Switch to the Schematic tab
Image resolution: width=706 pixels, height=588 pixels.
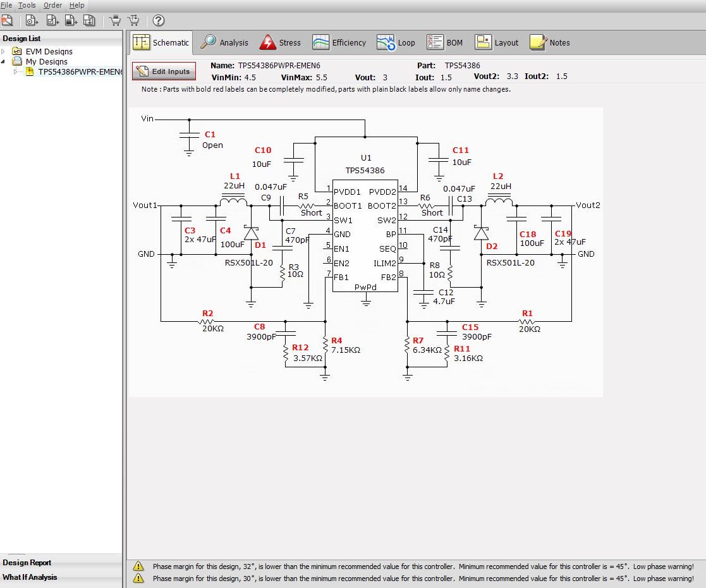[x=161, y=42]
